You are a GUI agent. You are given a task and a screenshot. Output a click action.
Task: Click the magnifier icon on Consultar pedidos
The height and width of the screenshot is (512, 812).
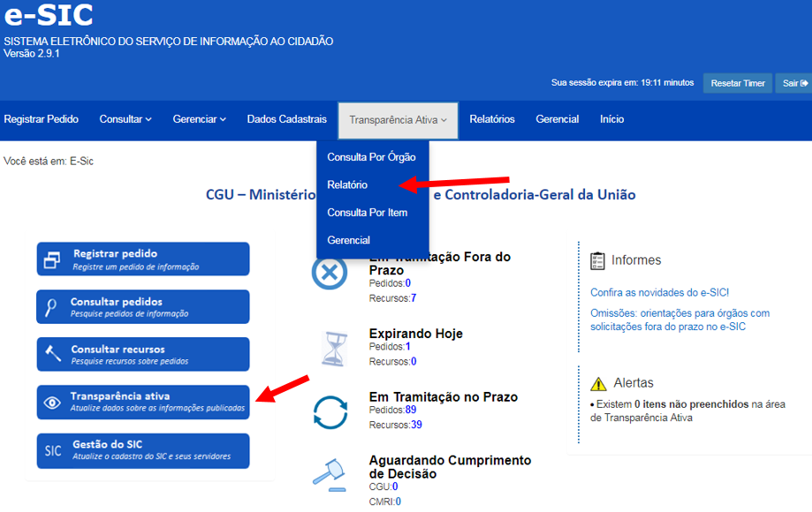click(50, 307)
